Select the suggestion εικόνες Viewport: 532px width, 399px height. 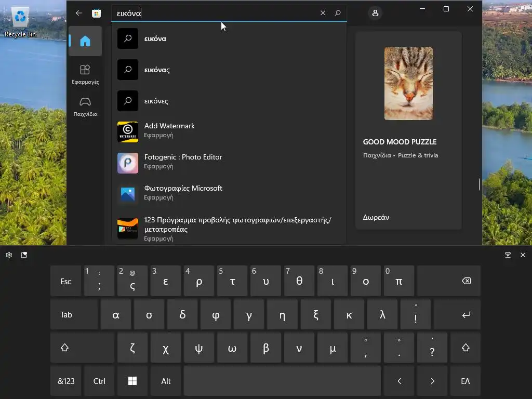[x=229, y=101]
